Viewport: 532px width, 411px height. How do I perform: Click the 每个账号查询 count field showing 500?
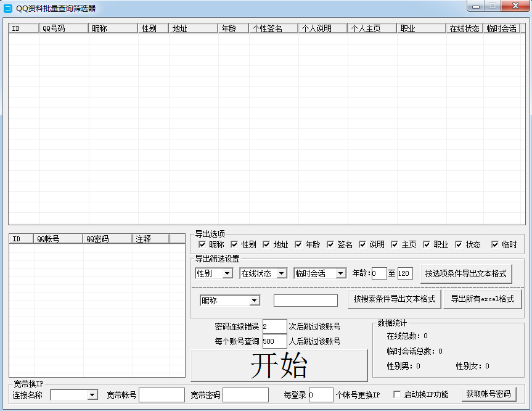(x=274, y=341)
